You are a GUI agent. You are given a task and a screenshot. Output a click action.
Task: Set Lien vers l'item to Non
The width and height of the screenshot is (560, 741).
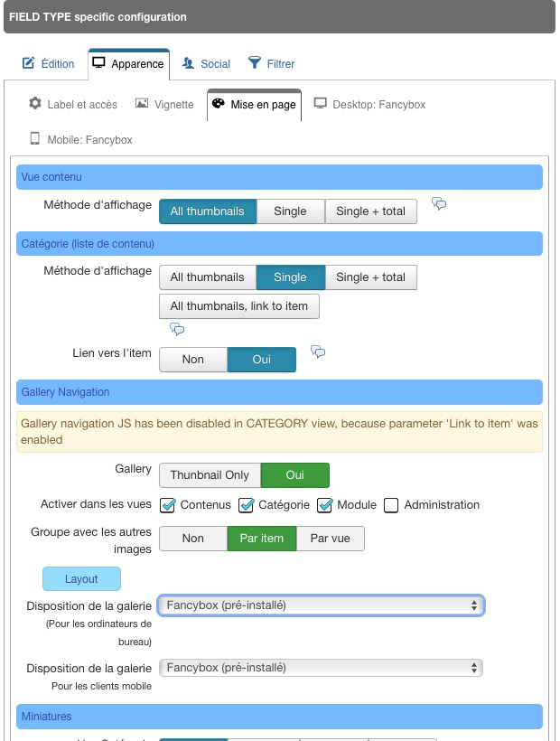193,360
